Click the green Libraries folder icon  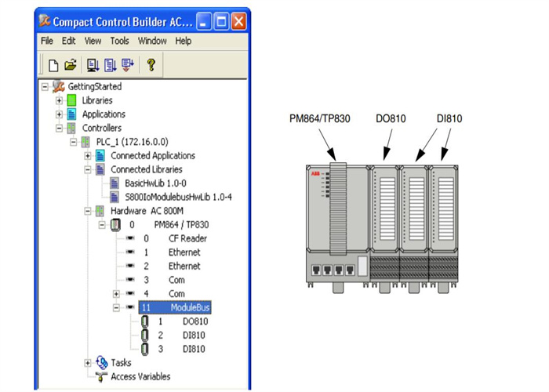pos(71,100)
